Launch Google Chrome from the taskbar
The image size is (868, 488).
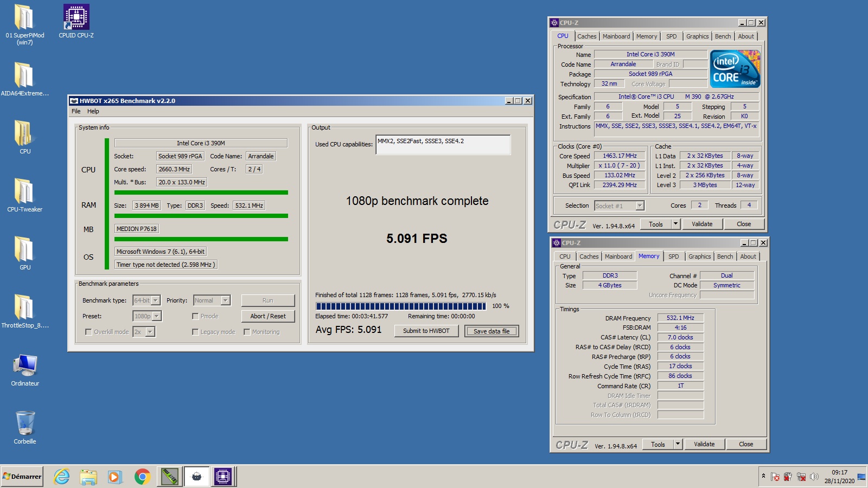click(x=142, y=477)
